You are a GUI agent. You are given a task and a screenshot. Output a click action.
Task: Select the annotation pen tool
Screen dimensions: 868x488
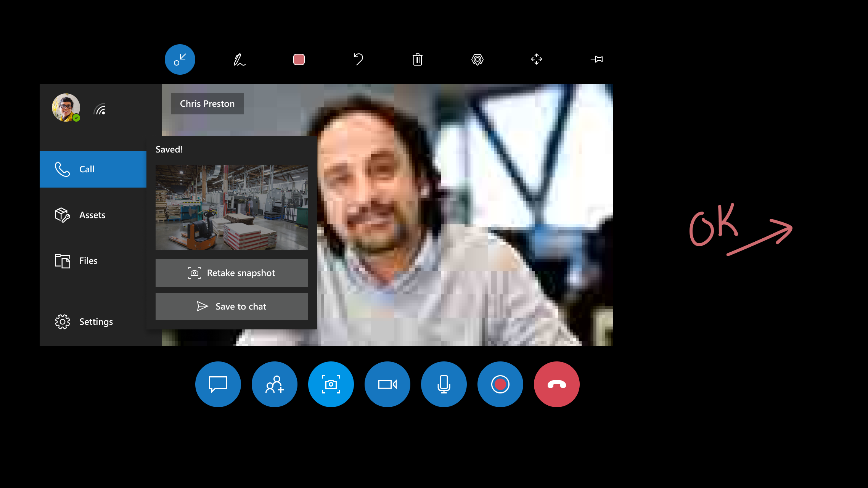[x=239, y=59]
